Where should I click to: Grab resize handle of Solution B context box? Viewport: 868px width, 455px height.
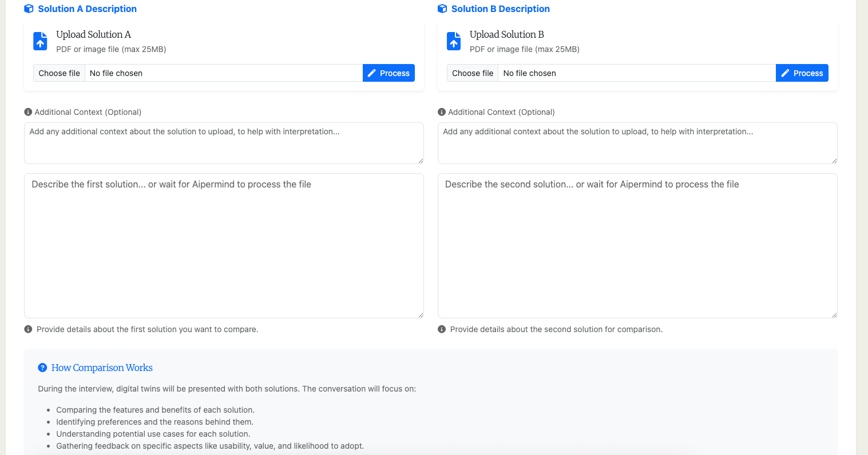pyautogui.click(x=834, y=161)
